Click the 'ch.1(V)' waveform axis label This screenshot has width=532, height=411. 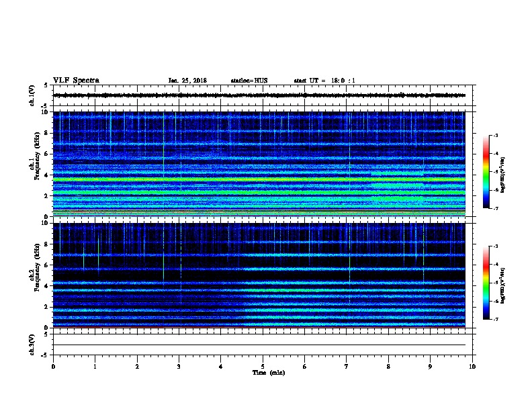click(32, 95)
